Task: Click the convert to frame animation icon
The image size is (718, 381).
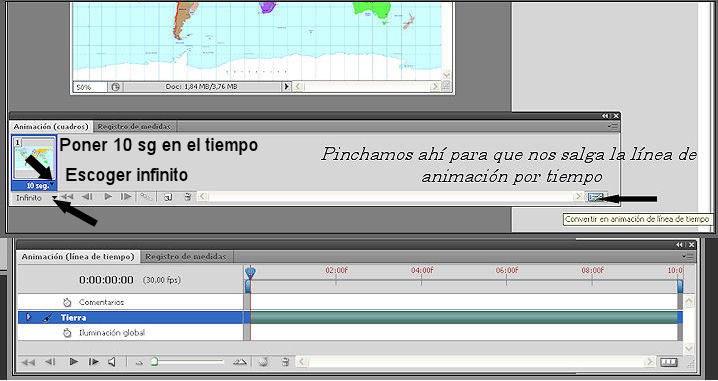Action: 669,362
